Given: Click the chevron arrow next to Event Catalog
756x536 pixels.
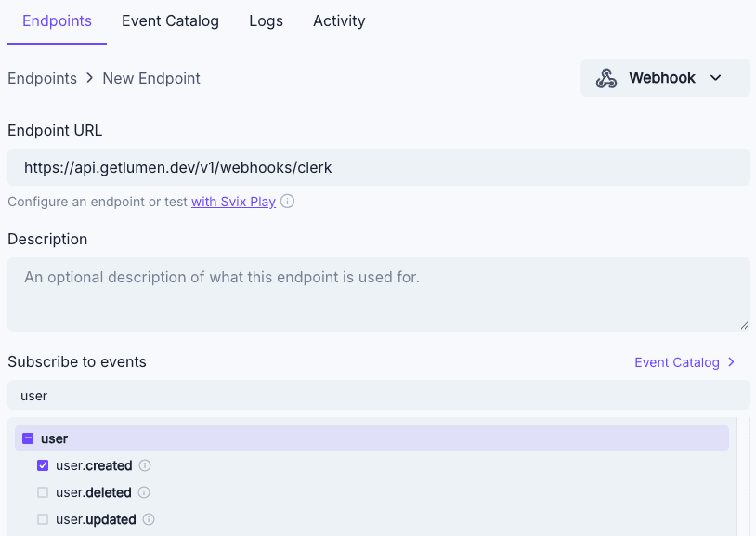Looking at the screenshot, I should [730, 362].
